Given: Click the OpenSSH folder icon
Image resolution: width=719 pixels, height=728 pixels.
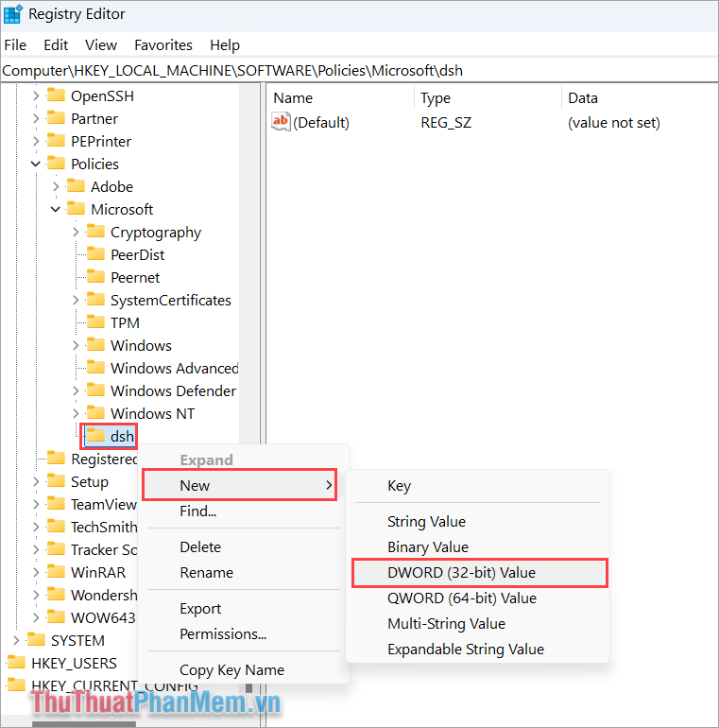Looking at the screenshot, I should click(x=56, y=95).
